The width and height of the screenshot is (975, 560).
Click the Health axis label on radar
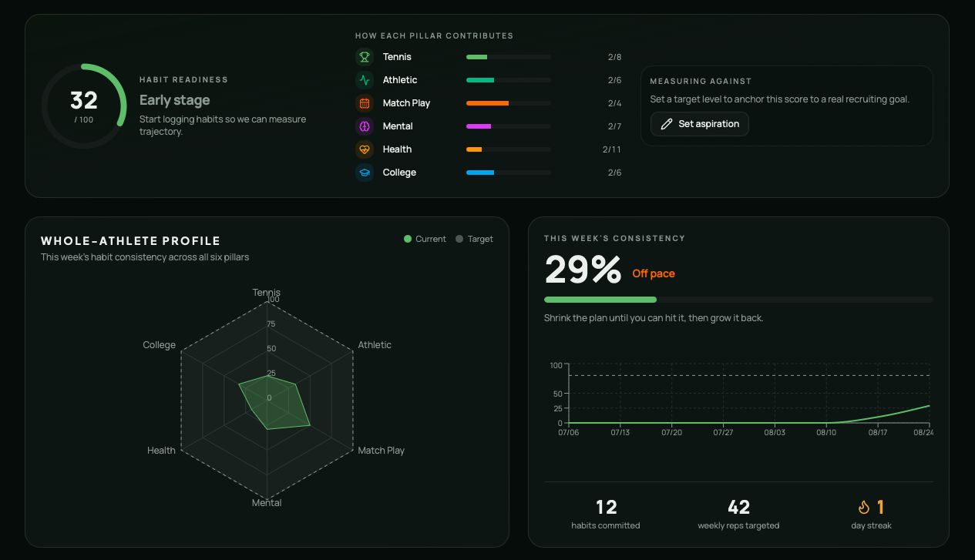[161, 451]
